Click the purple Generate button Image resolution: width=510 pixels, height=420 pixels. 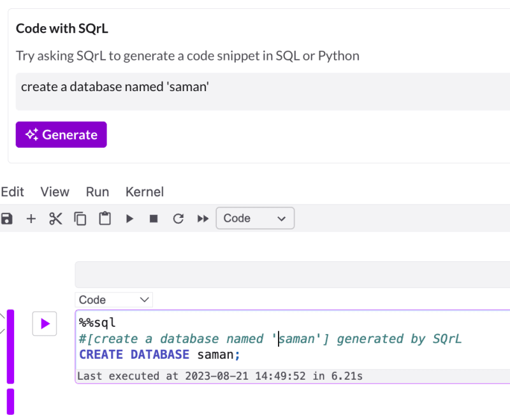[61, 134]
